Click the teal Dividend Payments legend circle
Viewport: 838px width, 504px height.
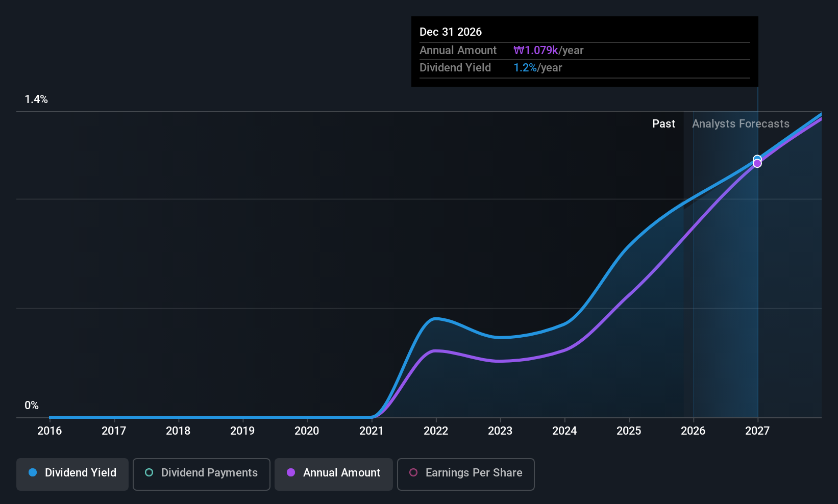click(x=149, y=473)
